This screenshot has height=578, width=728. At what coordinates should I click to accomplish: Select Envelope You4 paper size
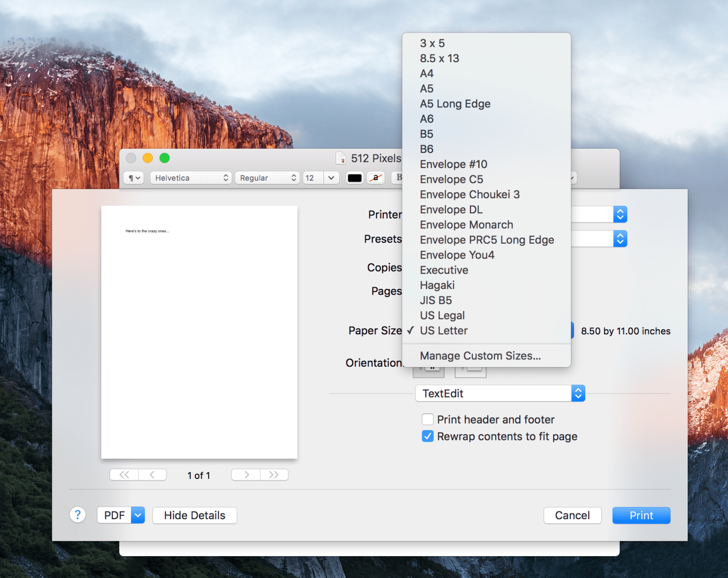tap(486, 255)
